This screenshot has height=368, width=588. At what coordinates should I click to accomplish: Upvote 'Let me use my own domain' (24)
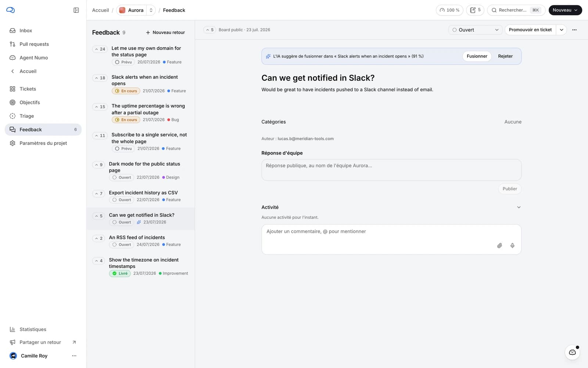click(100, 49)
